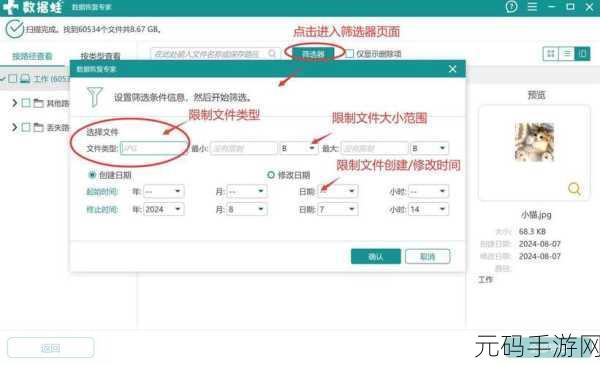Expand the 其他路 folder tree node
This screenshot has height=365, width=600.
[x=14, y=103]
